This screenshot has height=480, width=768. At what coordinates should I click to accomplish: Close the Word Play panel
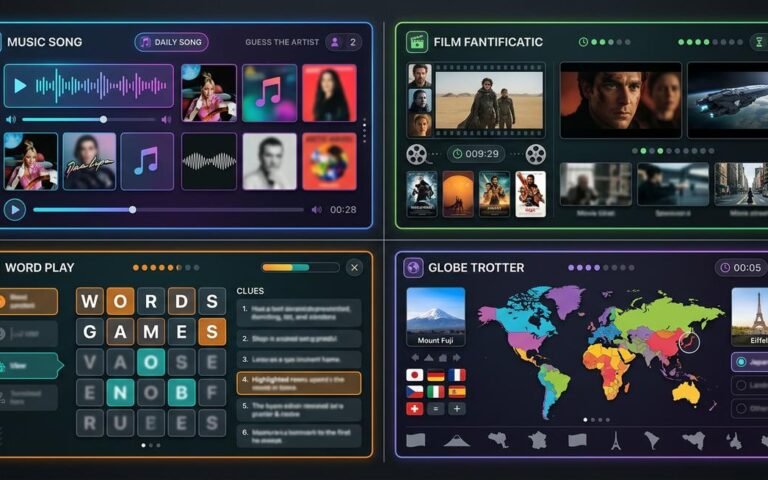[x=355, y=267]
